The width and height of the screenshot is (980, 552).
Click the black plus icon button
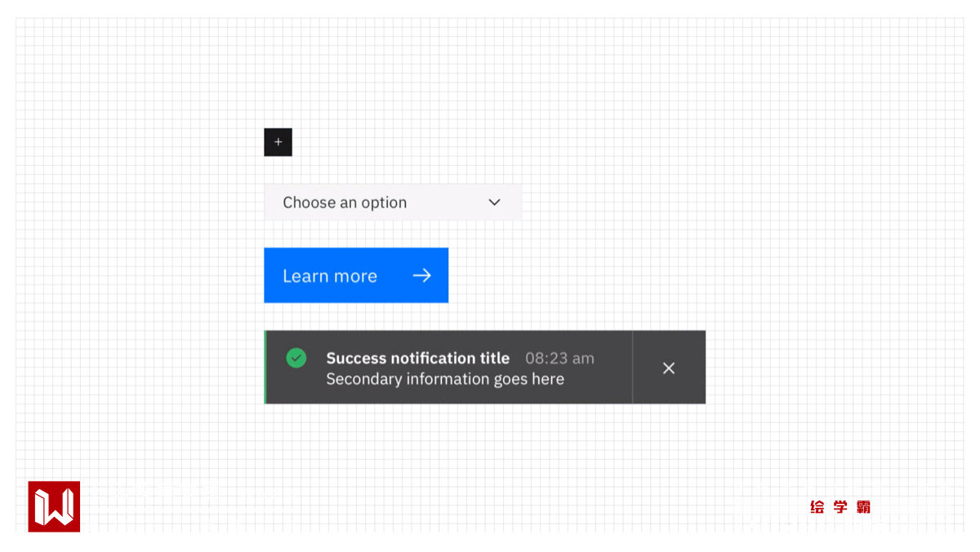coord(278,142)
